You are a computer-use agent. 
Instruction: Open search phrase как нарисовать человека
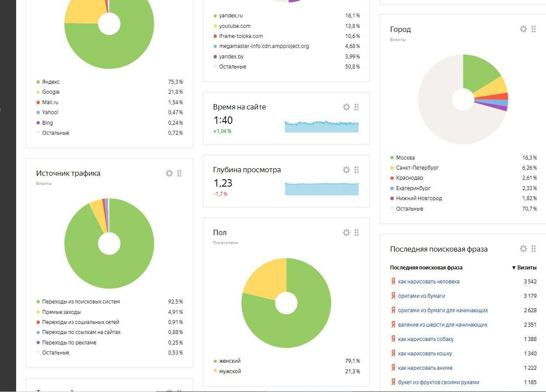[x=429, y=282]
